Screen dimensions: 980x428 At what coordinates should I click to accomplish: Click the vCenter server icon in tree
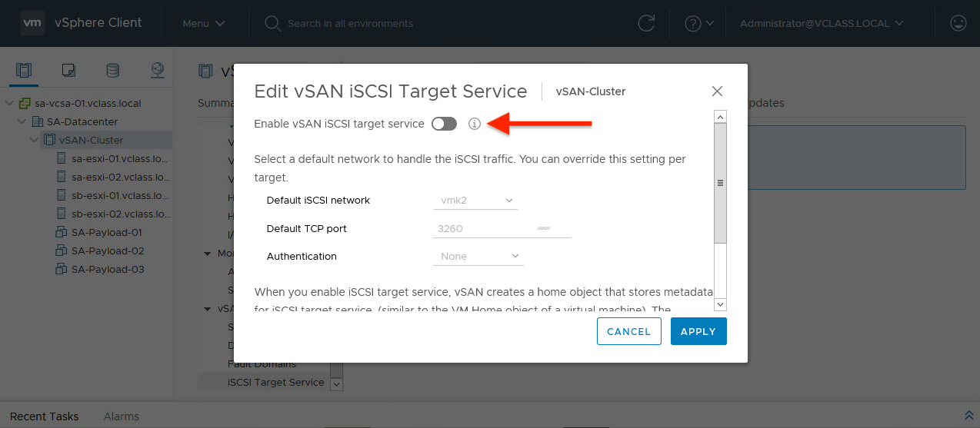[x=25, y=103]
